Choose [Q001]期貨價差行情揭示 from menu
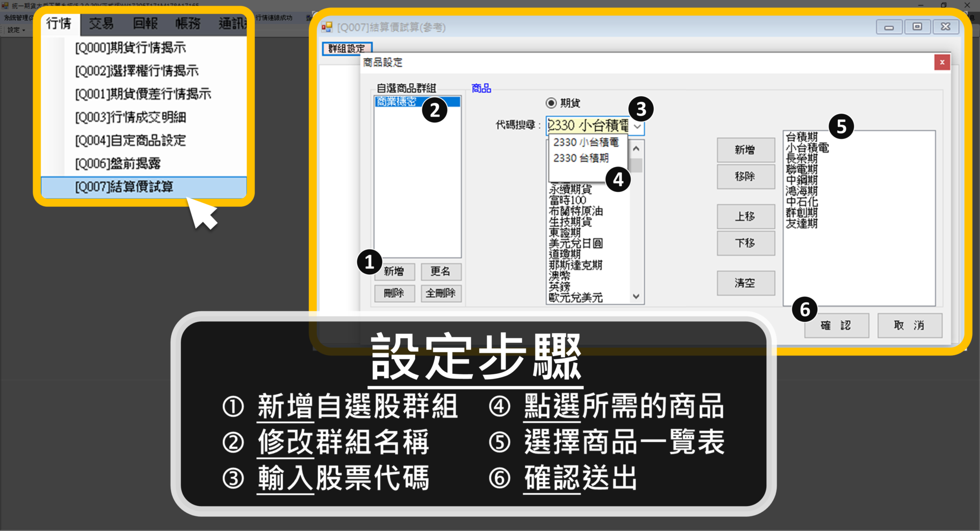Image resolution: width=980 pixels, height=531 pixels. click(144, 94)
